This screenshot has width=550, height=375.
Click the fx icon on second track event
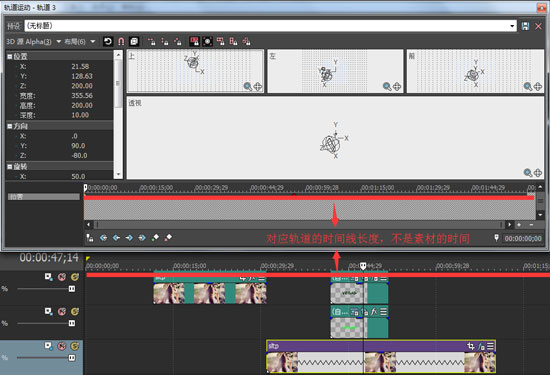pyautogui.click(x=374, y=311)
